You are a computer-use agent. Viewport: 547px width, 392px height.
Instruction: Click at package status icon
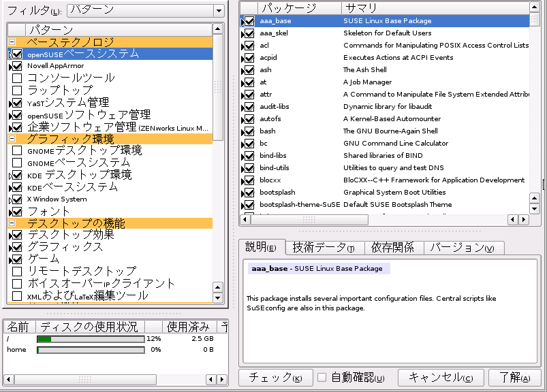click(x=248, y=82)
